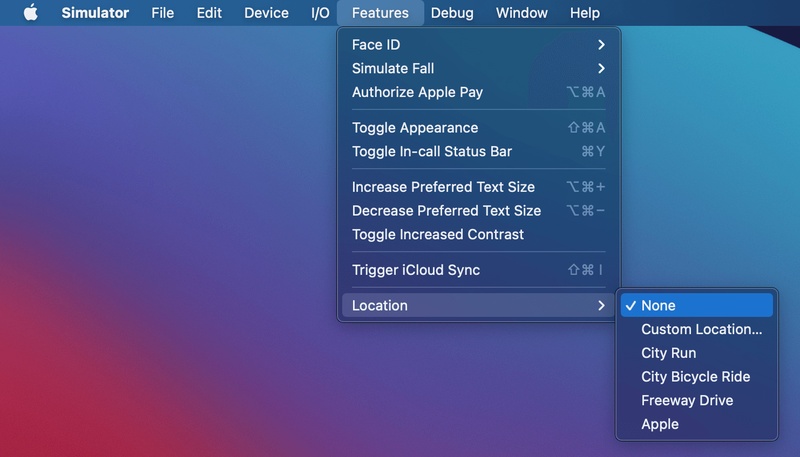Select Freeway Drive location
This screenshot has height=457, width=800.
[696, 400]
